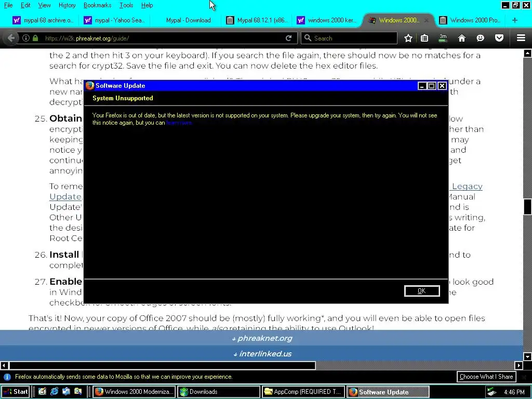Viewport: 532px width, 399px height.
Task: Open site information circle-i icon
Action: [x=26, y=38]
